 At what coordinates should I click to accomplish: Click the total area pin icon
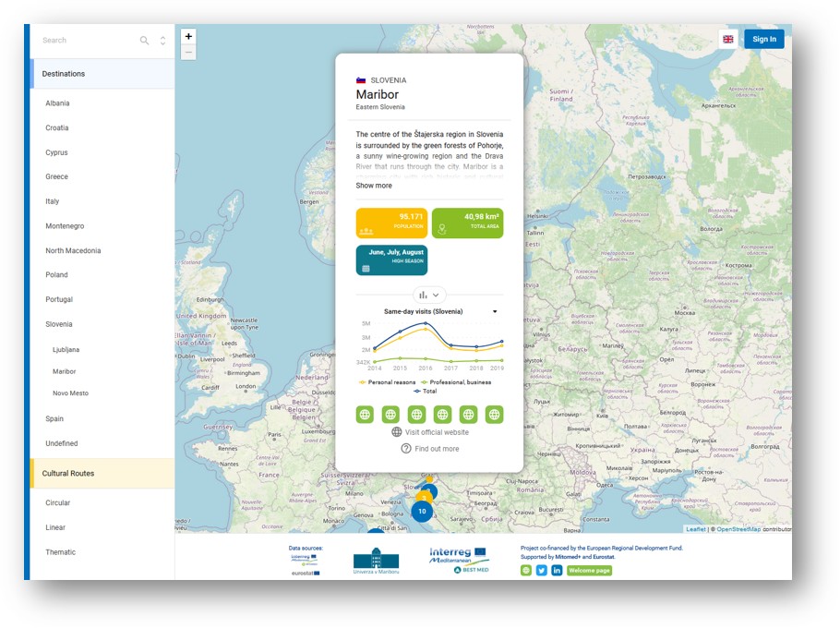pos(442,229)
